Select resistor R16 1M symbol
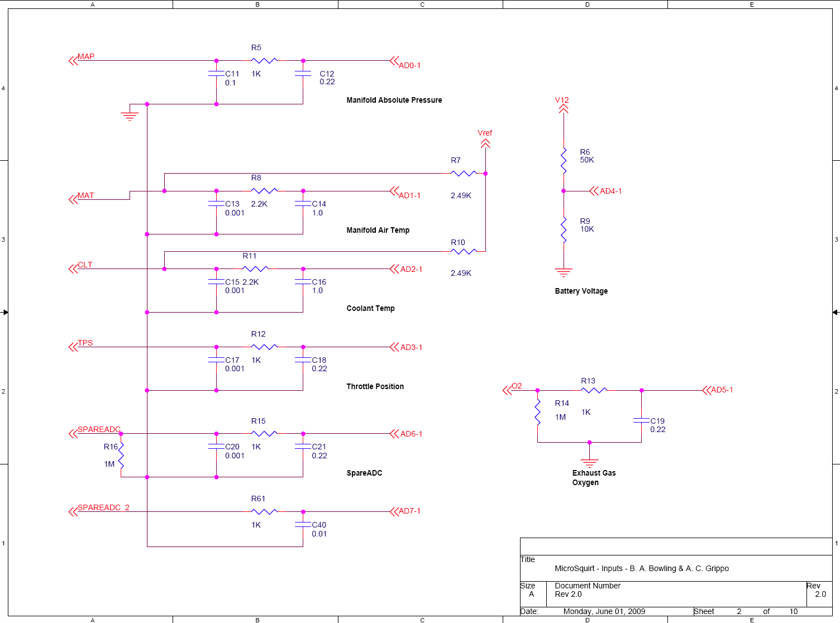The image size is (840, 623). tap(121, 456)
